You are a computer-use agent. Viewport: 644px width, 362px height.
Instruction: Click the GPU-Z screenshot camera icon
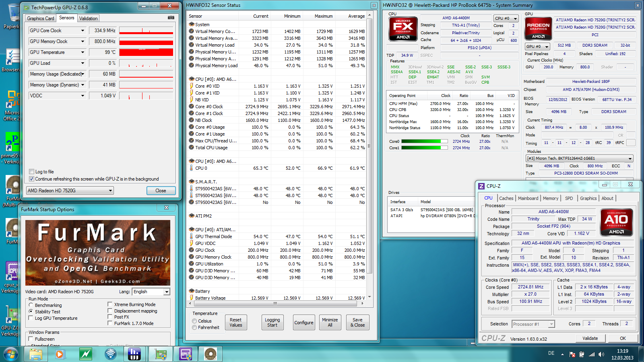click(x=171, y=18)
